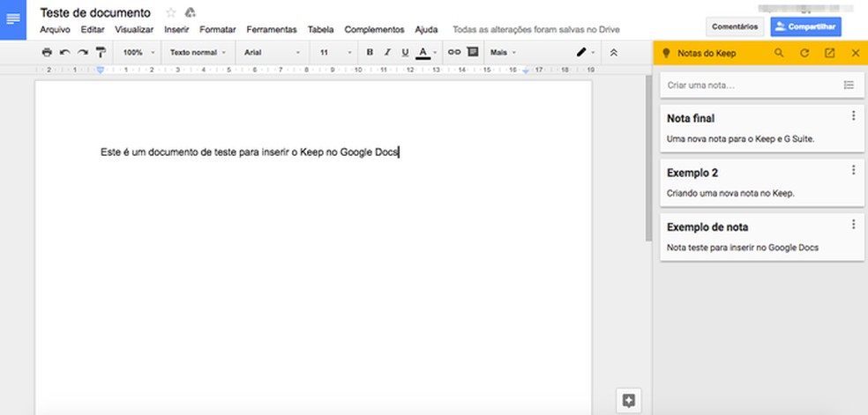Screen dimensions: 868x415
Task: Redo the last action
Action: (83, 53)
